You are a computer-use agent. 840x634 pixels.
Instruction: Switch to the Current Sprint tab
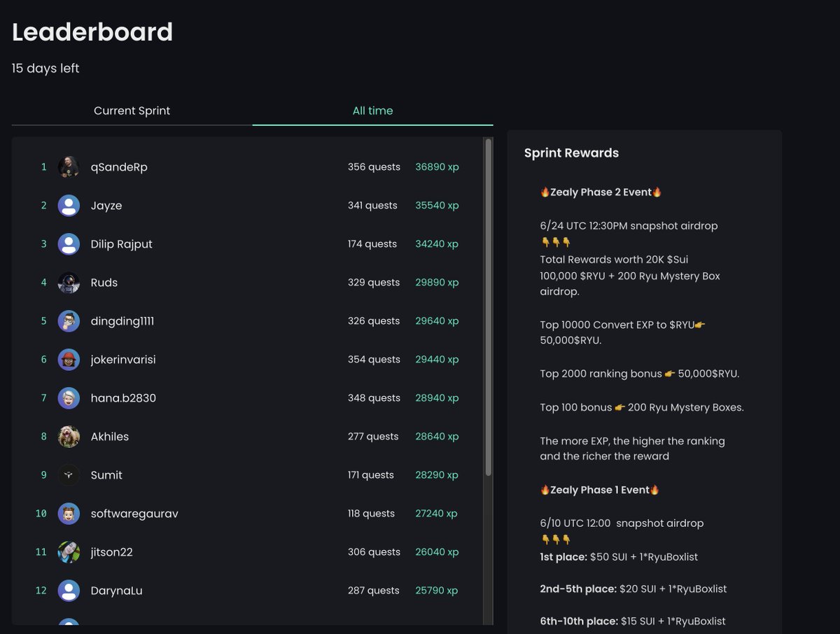(x=132, y=111)
